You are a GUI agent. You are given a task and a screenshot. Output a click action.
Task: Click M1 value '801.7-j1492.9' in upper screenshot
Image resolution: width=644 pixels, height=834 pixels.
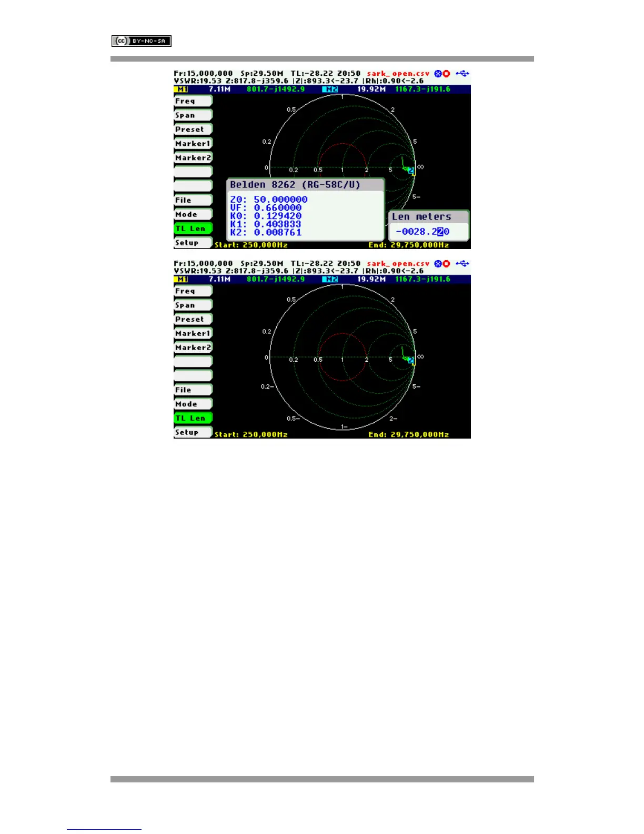pyautogui.click(x=276, y=90)
